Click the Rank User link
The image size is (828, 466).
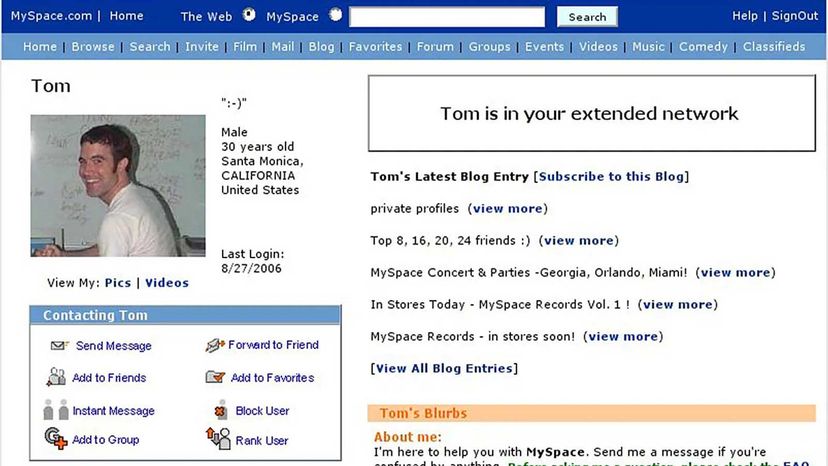(262, 440)
